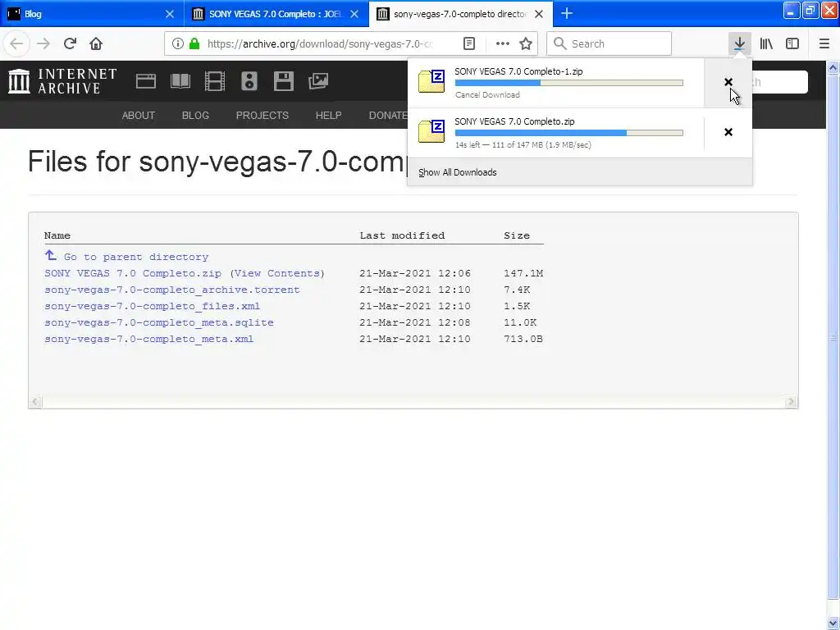
Task: Follow Go to parent directory link
Action: click(136, 257)
